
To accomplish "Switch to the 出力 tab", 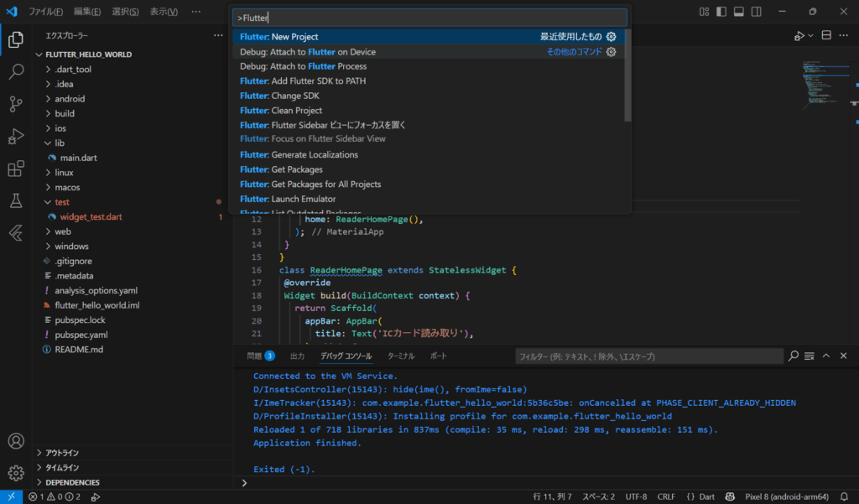I will tap(298, 356).
